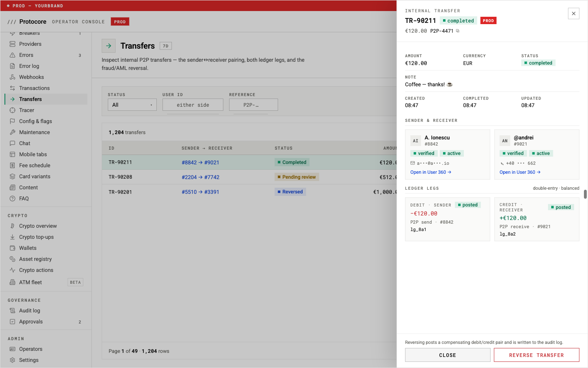Viewport: 588px width, 368px height.
Task: Click the Operators icon in sidebar
Action: (12, 349)
